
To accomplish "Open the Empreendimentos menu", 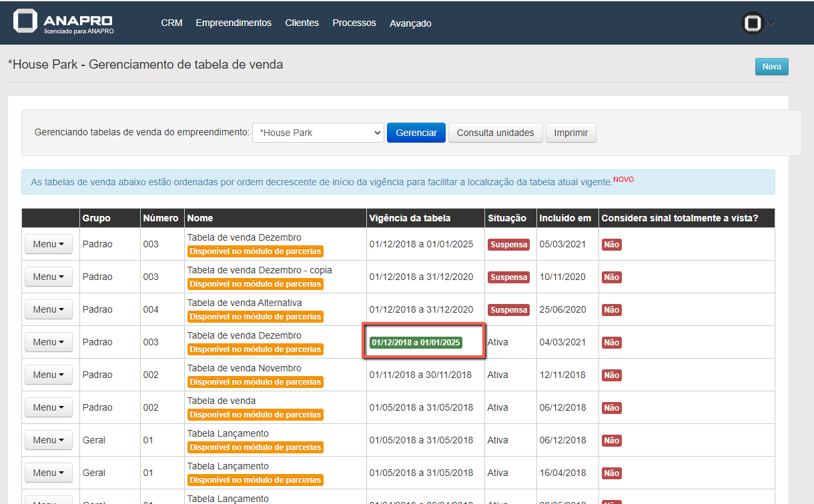I will click(234, 23).
